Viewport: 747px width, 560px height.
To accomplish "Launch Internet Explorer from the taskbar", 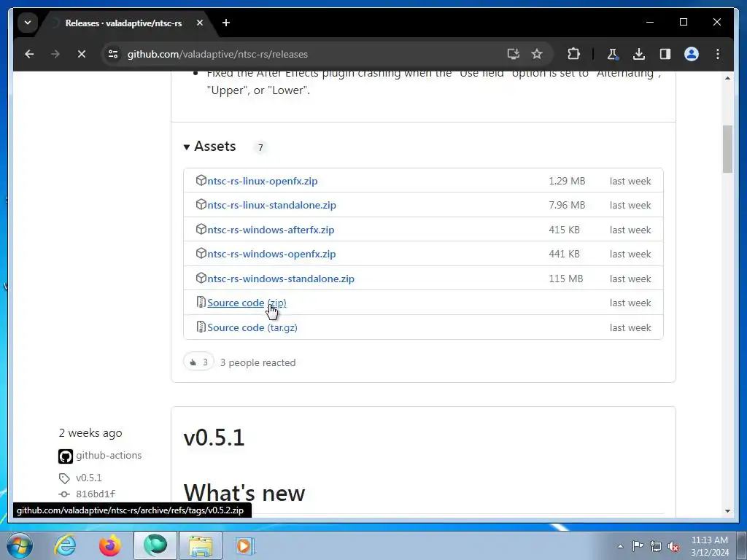I will pos(65,545).
